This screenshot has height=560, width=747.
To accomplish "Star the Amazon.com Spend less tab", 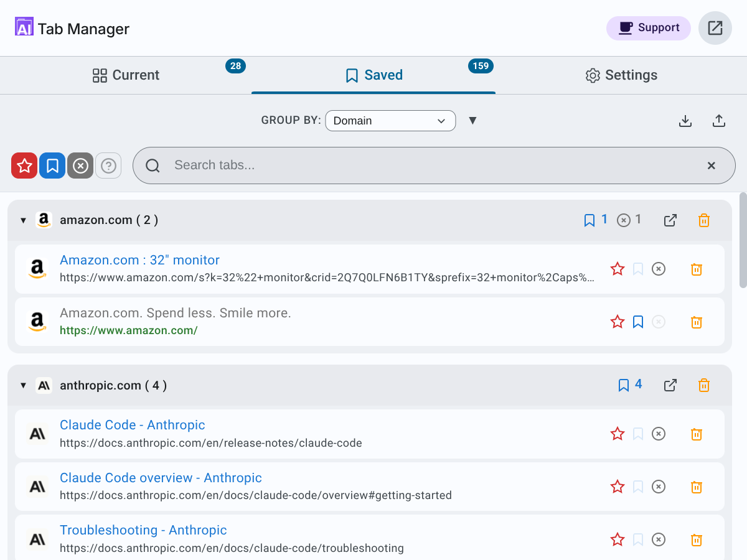I will [618, 322].
